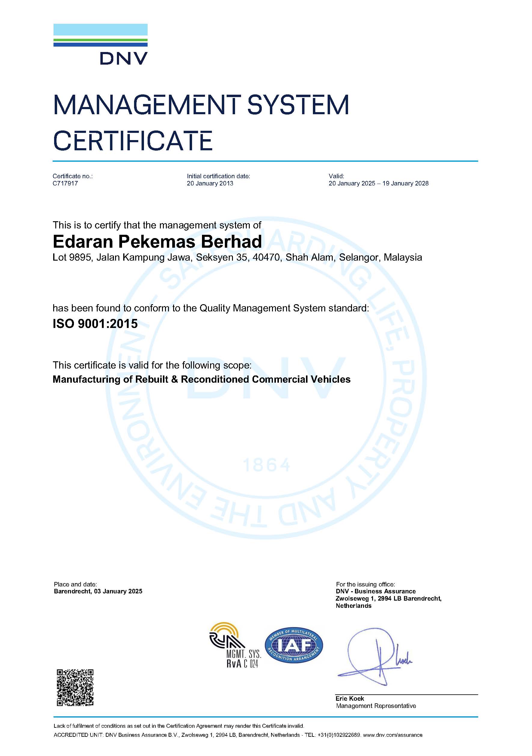
Task: Select company name Edaran Pekemas Berhad
Action: point(157,242)
